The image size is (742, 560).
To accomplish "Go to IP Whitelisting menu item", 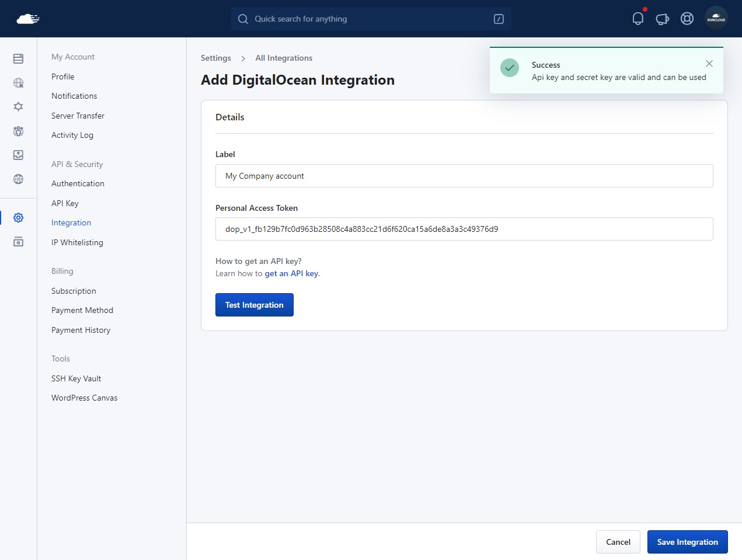I will (77, 242).
